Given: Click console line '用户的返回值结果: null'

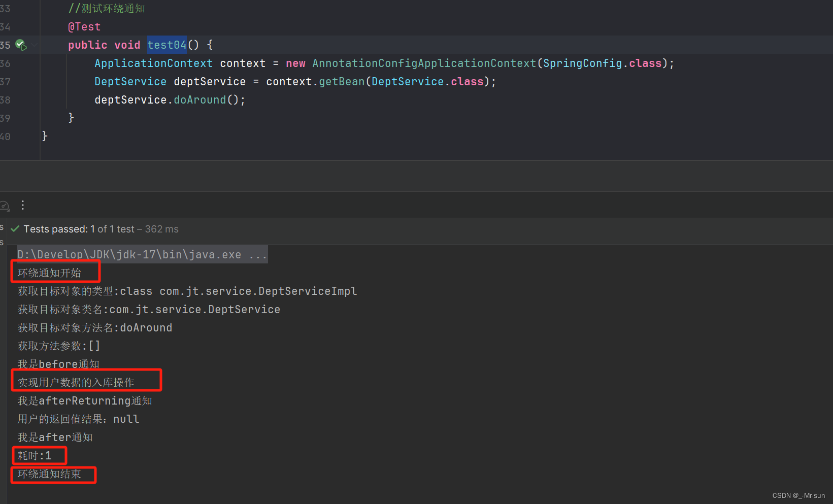Looking at the screenshot, I should [78, 419].
